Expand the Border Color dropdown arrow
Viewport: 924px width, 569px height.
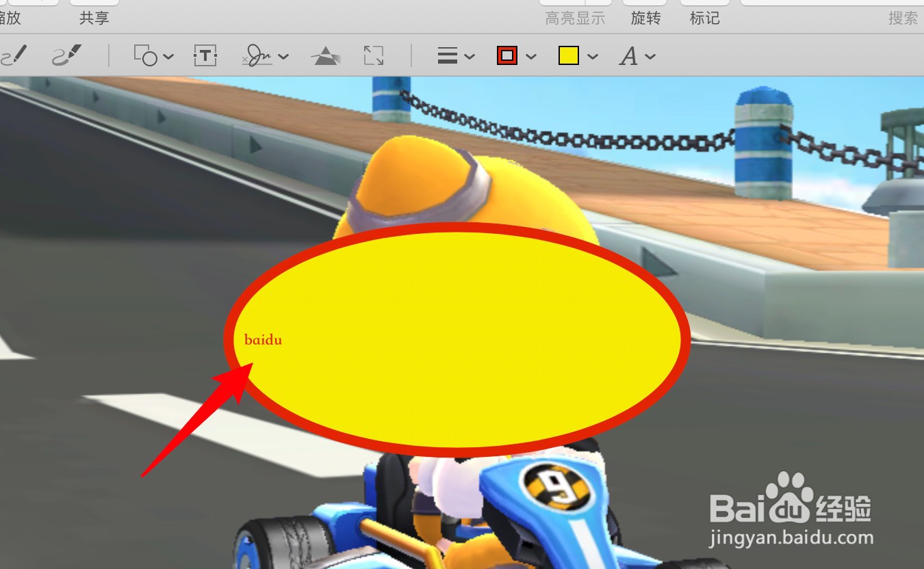click(x=531, y=57)
